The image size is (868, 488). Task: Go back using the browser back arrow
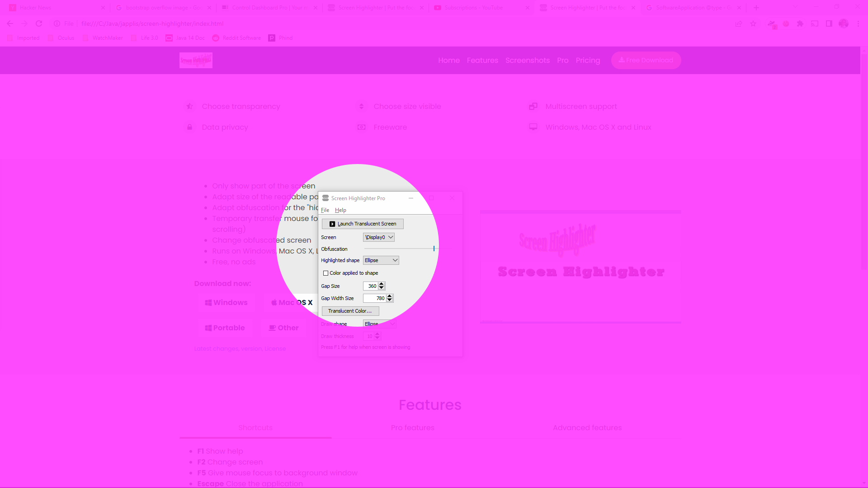[x=10, y=23]
